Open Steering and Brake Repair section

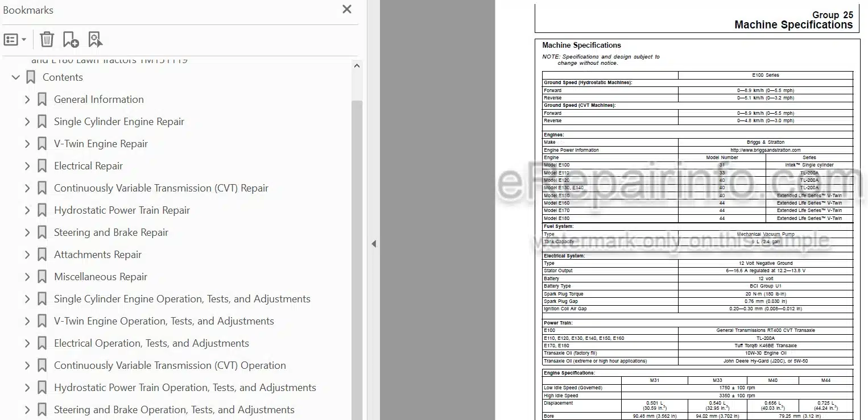[x=111, y=232]
